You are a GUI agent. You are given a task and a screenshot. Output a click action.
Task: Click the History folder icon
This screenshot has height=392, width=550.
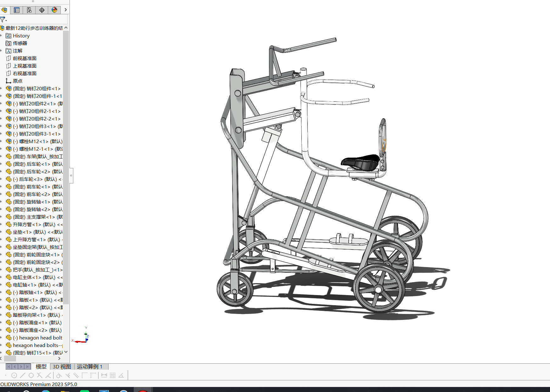tap(9, 36)
